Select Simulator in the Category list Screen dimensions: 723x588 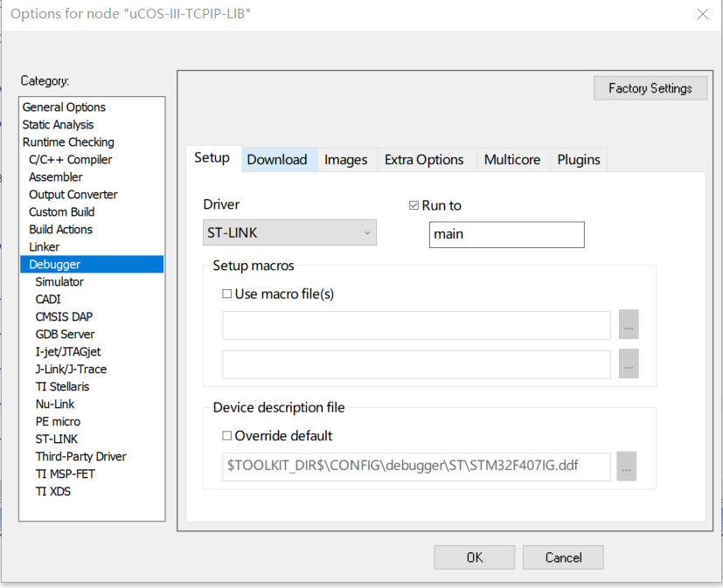click(x=59, y=281)
